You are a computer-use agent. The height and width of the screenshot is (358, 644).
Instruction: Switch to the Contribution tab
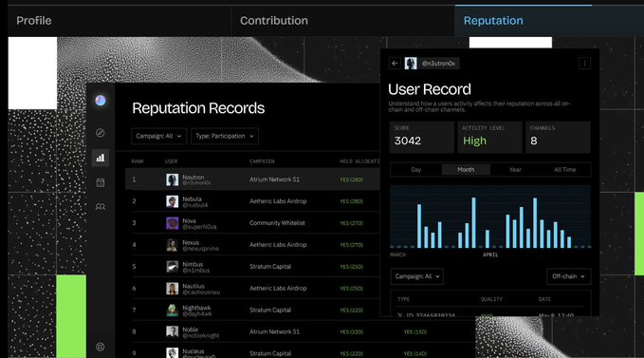point(274,21)
